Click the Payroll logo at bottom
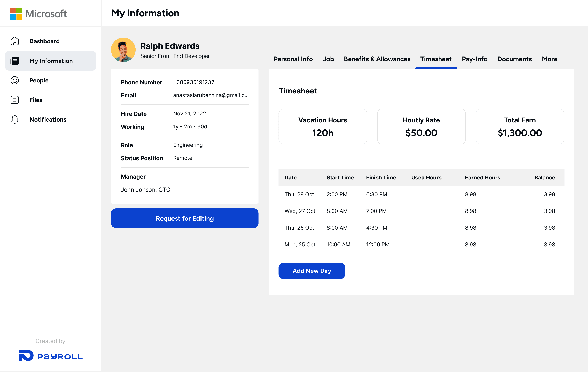The height and width of the screenshot is (372, 588). pos(51,356)
